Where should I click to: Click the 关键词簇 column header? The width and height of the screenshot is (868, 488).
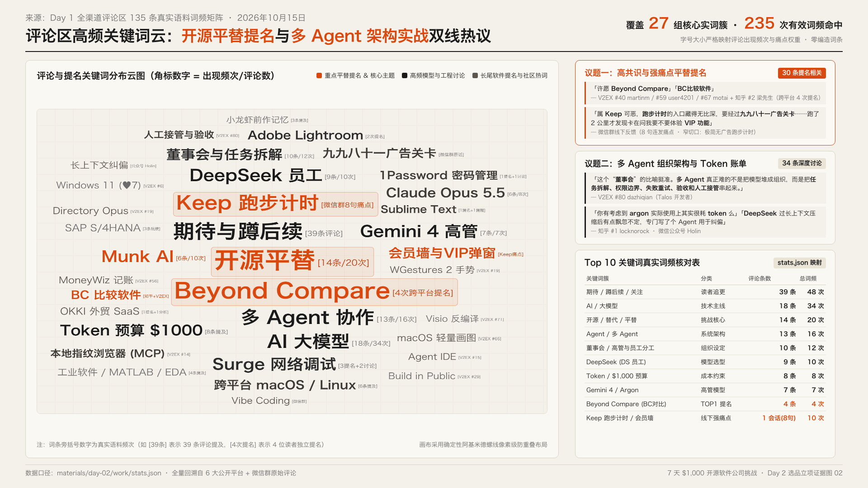click(597, 278)
